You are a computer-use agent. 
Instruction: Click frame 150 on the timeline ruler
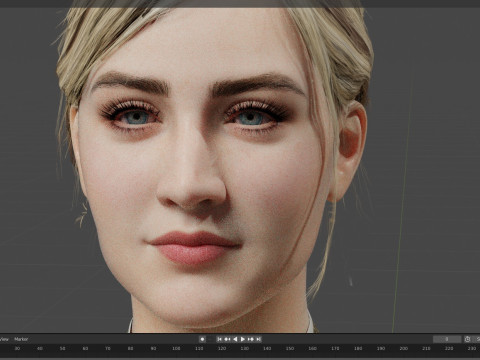[x=290, y=348]
